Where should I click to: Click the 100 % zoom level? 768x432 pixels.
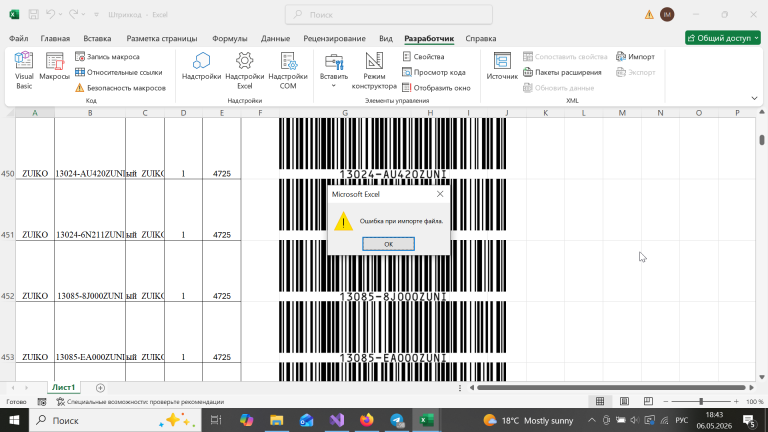point(755,402)
